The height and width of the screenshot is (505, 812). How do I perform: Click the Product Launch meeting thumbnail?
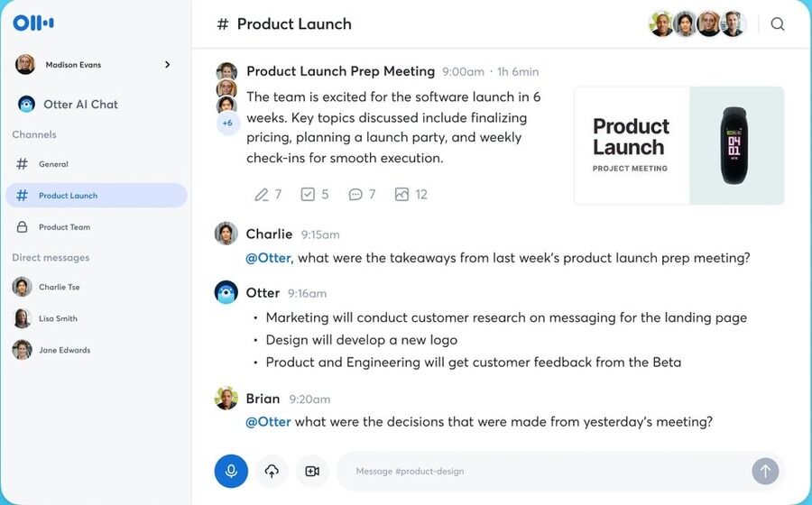pos(678,145)
